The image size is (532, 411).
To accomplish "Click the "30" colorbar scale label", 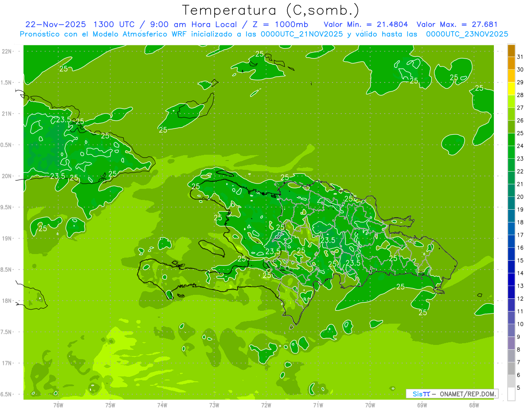I will (x=520, y=70).
